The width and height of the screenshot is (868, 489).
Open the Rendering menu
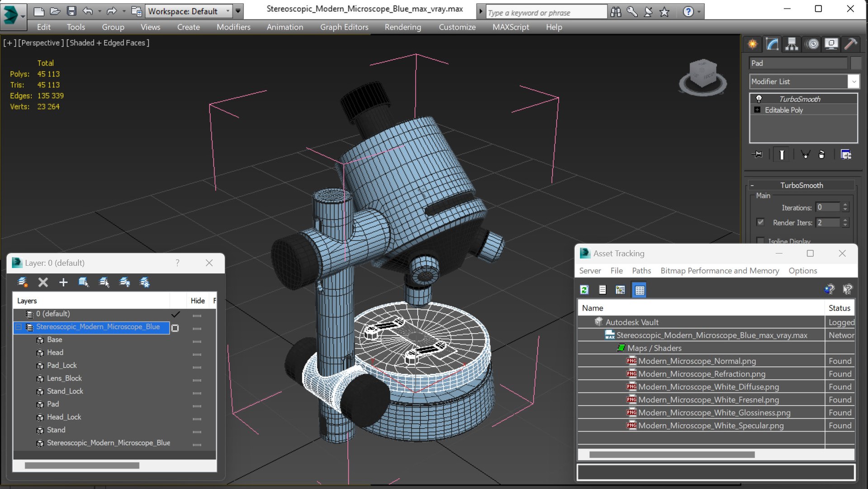pyautogui.click(x=403, y=27)
